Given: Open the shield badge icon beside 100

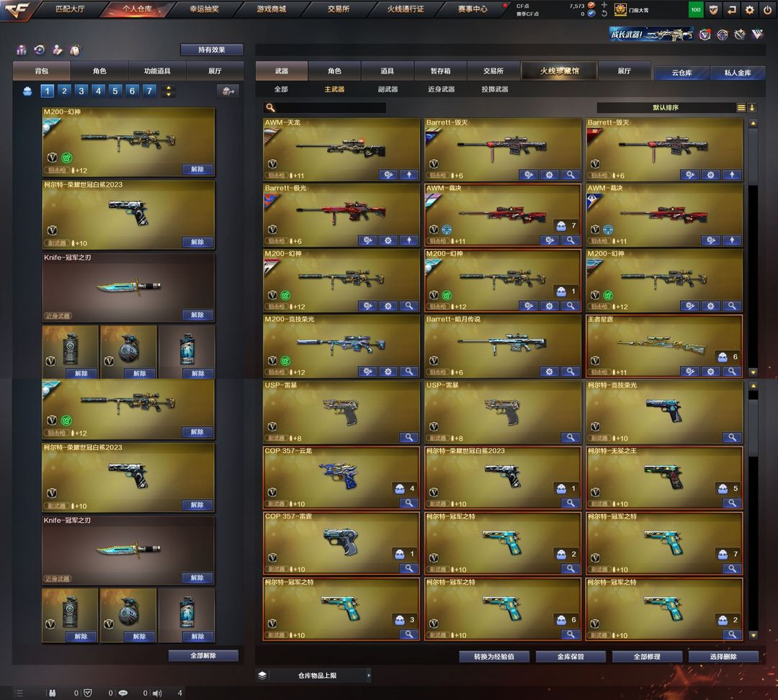Looking at the screenshot, I should pos(713,9).
